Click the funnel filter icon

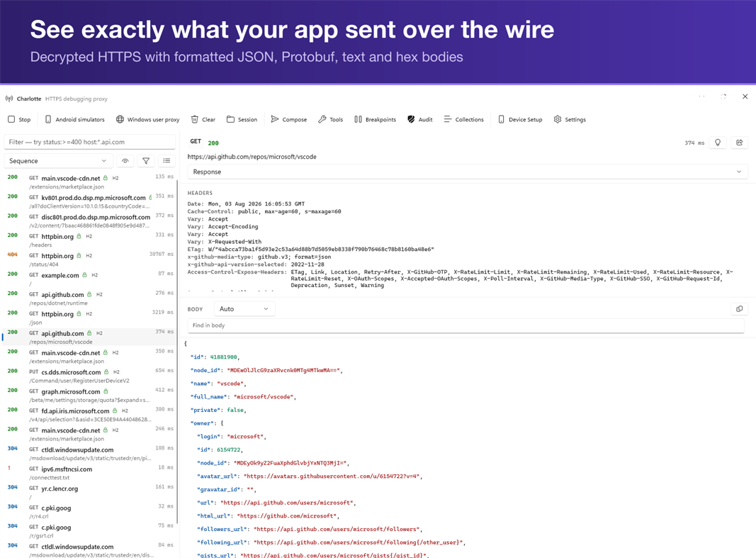(146, 161)
